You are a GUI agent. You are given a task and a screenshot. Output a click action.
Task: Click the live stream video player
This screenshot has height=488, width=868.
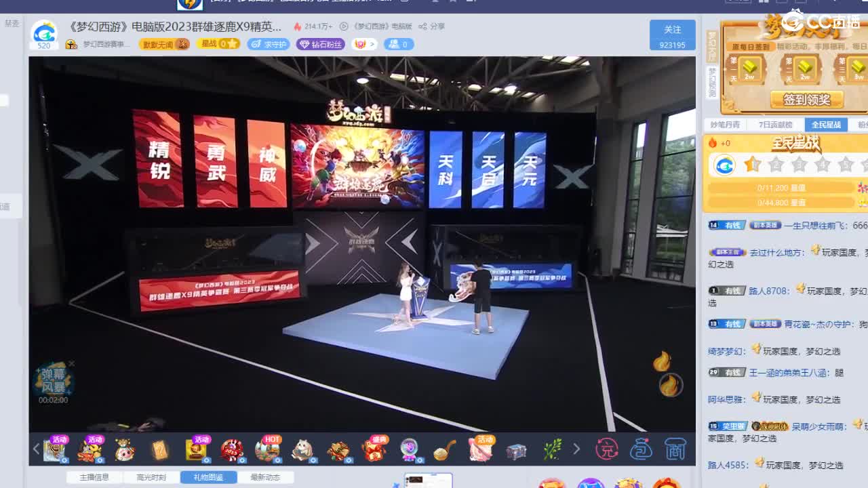coord(362,244)
